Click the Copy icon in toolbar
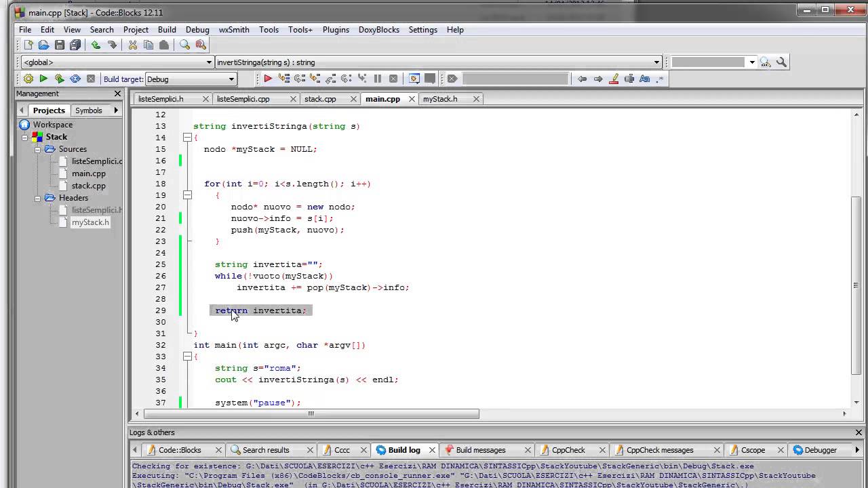This screenshot has width=868, height=488. [149, 45]
